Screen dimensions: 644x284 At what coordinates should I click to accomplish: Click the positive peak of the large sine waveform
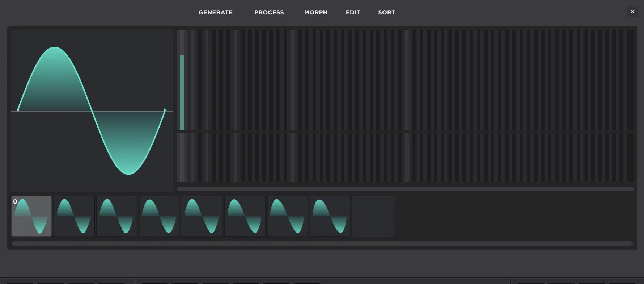pos(55,47)
